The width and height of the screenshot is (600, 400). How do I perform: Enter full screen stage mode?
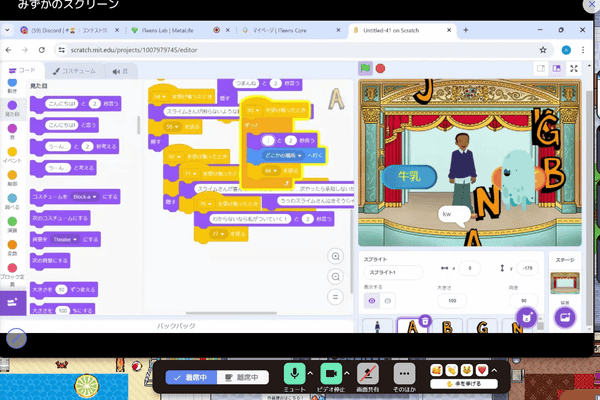574,69
